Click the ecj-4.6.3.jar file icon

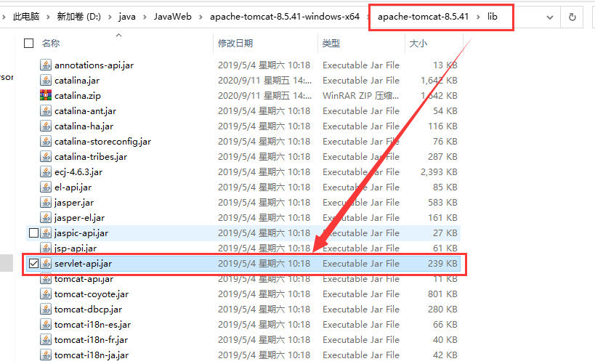click(46, 171)
